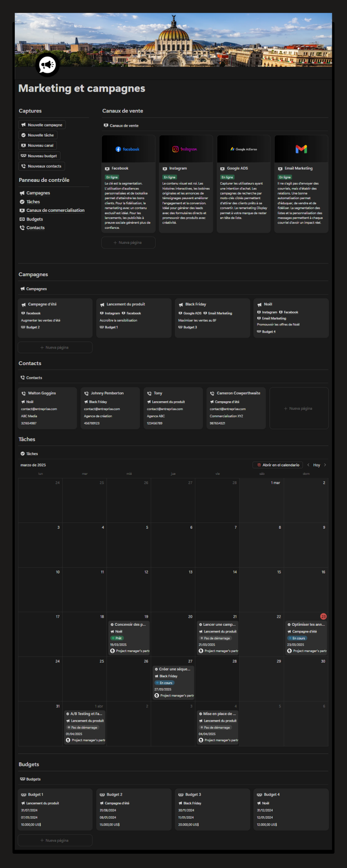This screenshot has width=347, height=868.
Task: Click the Instagram logo card cover
Action: pyautogui.click(x=186, y=149)
